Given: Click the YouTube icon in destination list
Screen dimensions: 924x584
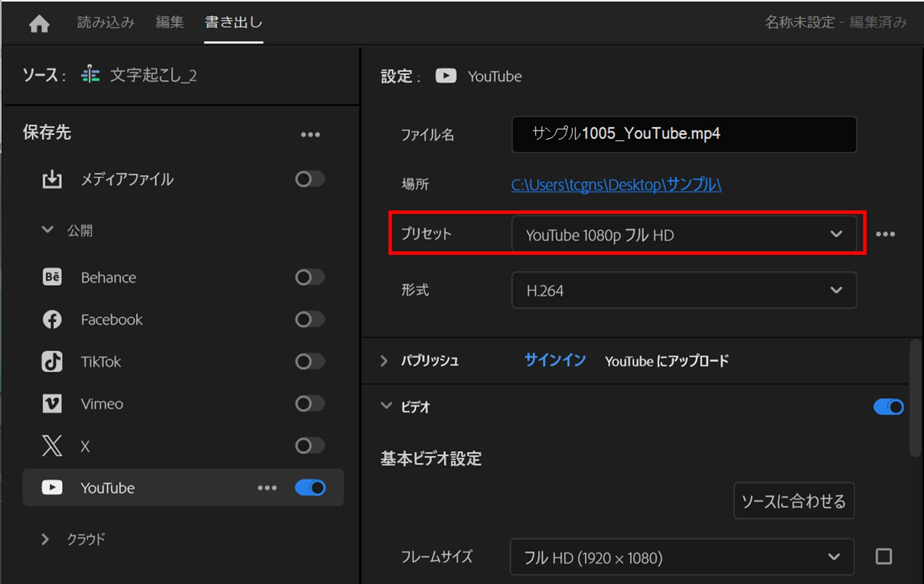Looking at the screenshot, I should coord(52,487).
